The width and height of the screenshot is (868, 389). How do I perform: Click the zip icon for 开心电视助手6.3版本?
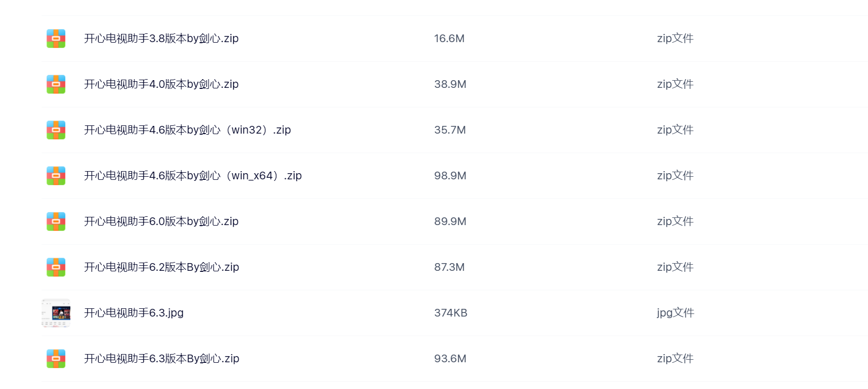(x=56, y=359)
